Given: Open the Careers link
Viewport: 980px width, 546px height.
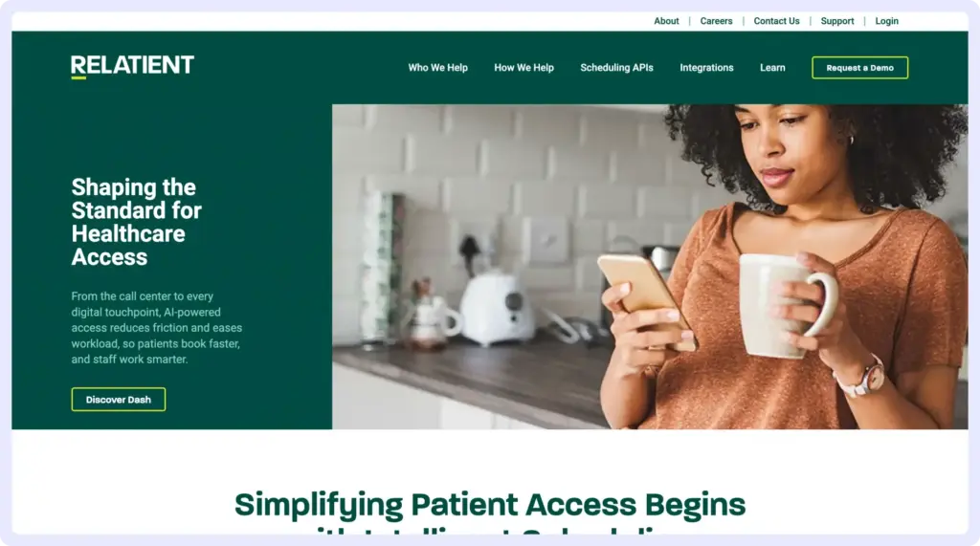Looking at the screenshot, I should (x=716, y=21).
